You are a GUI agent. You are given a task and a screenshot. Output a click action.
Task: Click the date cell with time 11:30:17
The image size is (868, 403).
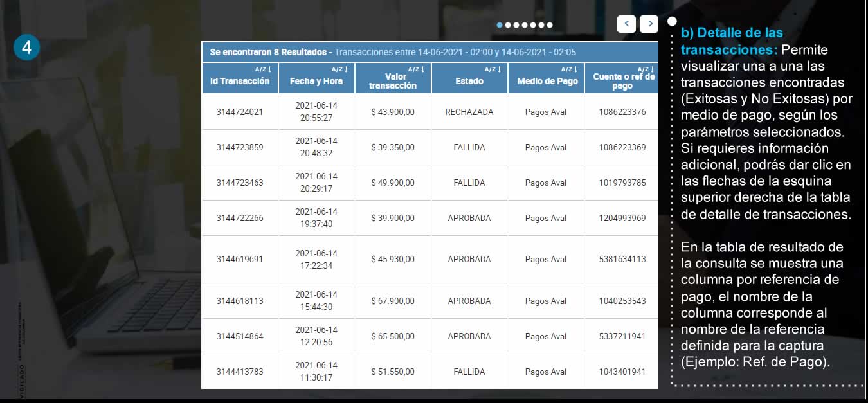click(316, 372)
